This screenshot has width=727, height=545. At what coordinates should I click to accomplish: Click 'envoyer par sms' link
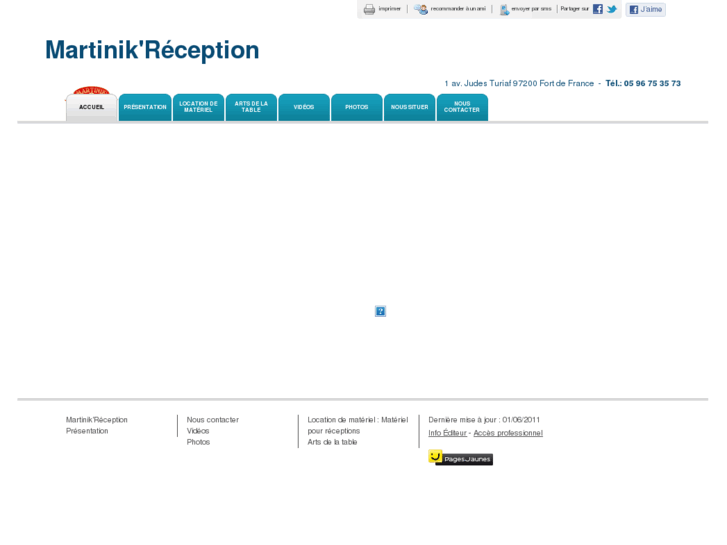pos(531,9)
